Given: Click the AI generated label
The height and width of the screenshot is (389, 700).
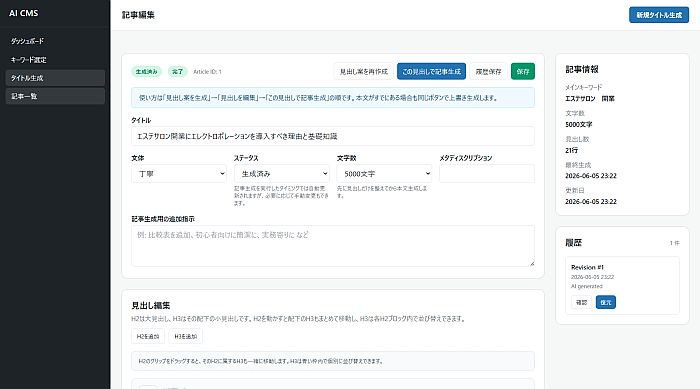Looking at the screenshot, I should [587, 286].
